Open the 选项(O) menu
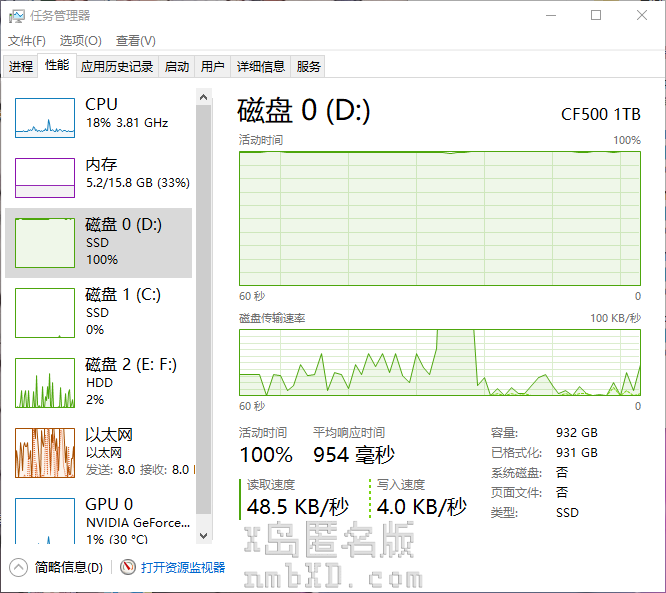 coord(80,41)
